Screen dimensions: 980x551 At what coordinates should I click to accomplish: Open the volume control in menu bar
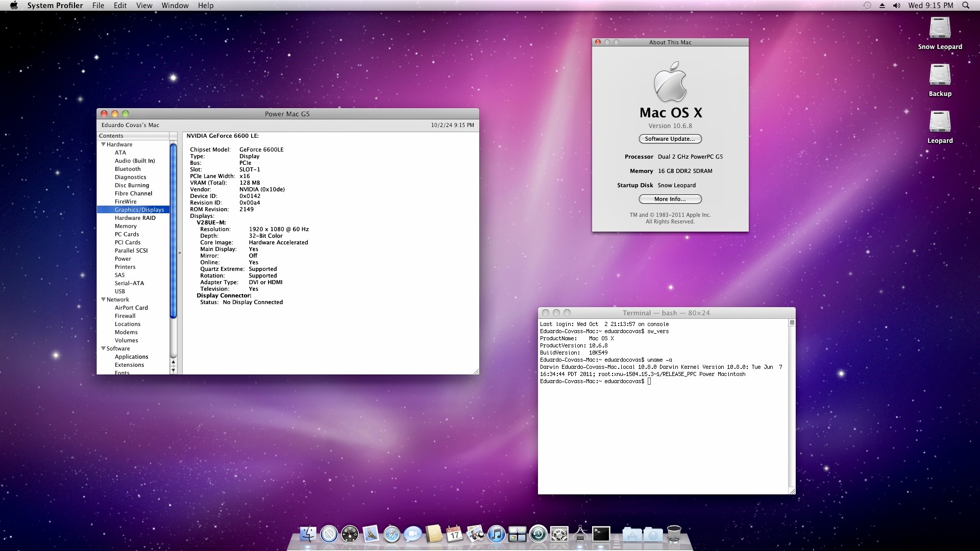(896, 6)
